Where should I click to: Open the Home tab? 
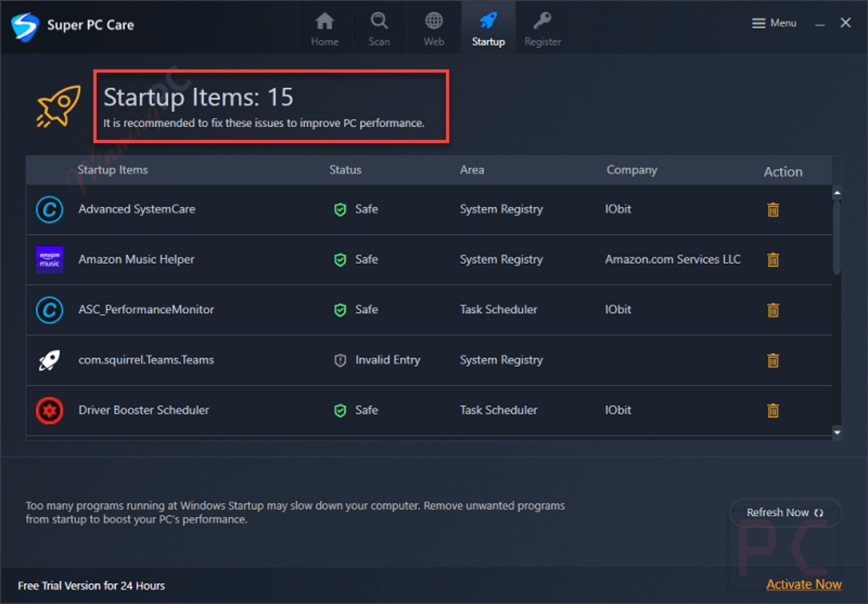pos(325,28)
